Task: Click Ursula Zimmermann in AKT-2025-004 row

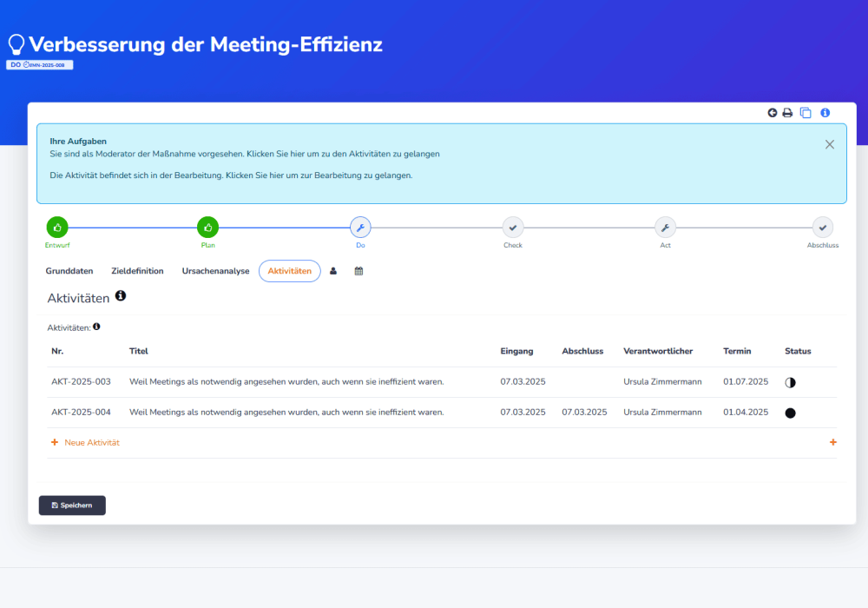Action: click(662, 412)
